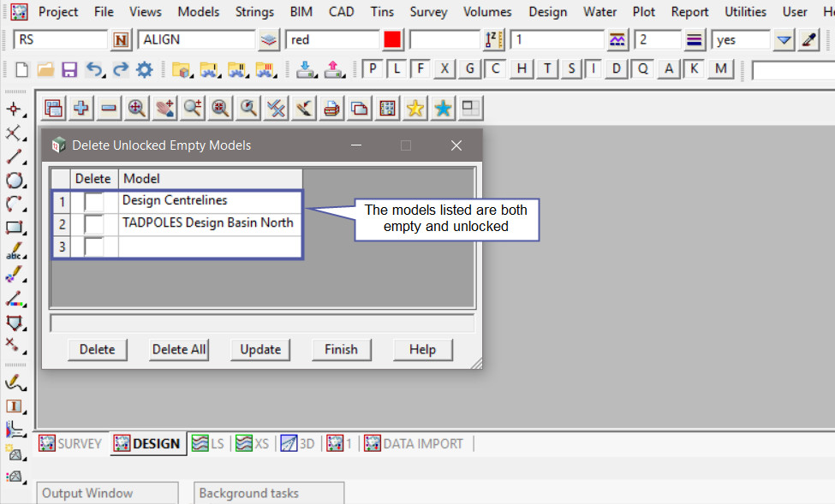
Task: Open the line style picker beside field 1
Action: [617, 40]
